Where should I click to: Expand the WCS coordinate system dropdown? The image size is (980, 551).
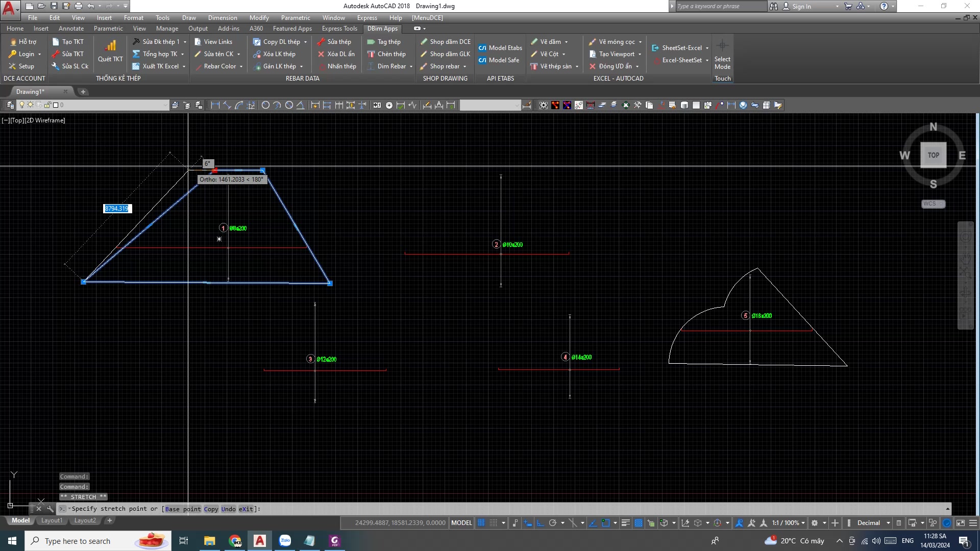933,204
